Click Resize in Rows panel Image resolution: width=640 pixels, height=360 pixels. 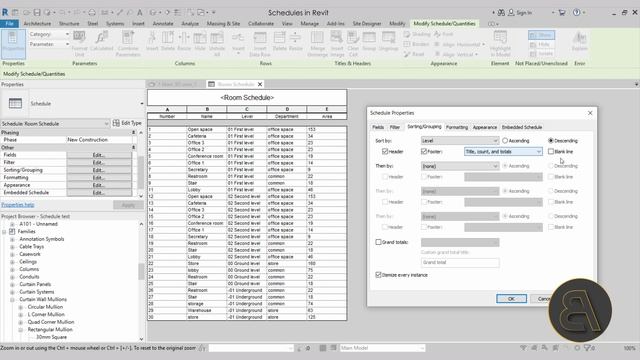(296, 42)
